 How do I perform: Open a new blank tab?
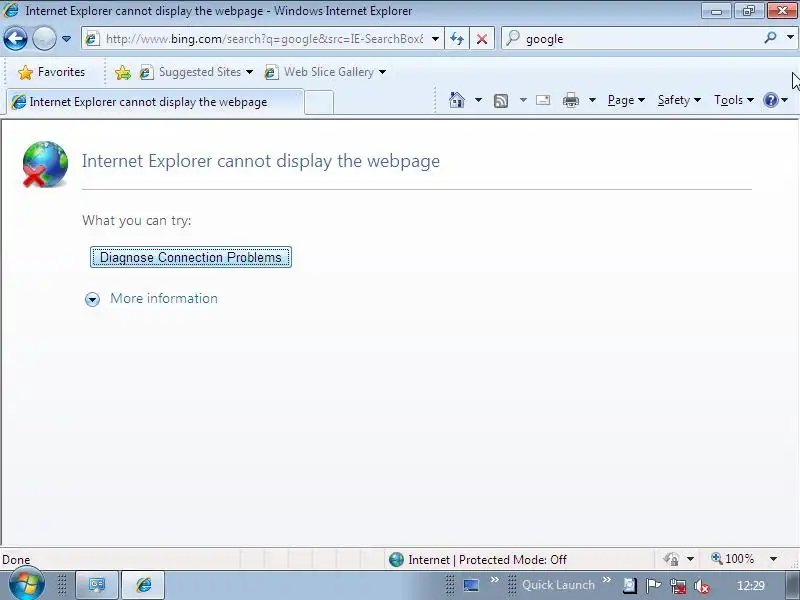click(319, 103)
